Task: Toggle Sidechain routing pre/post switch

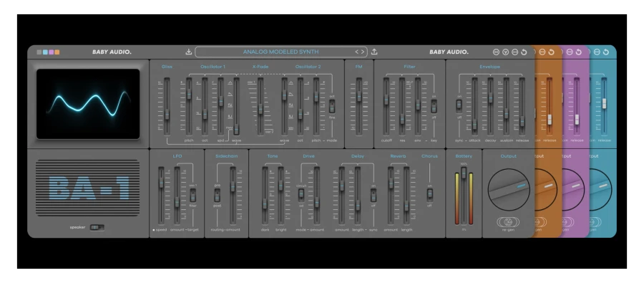Action: [x=217, y=196]
